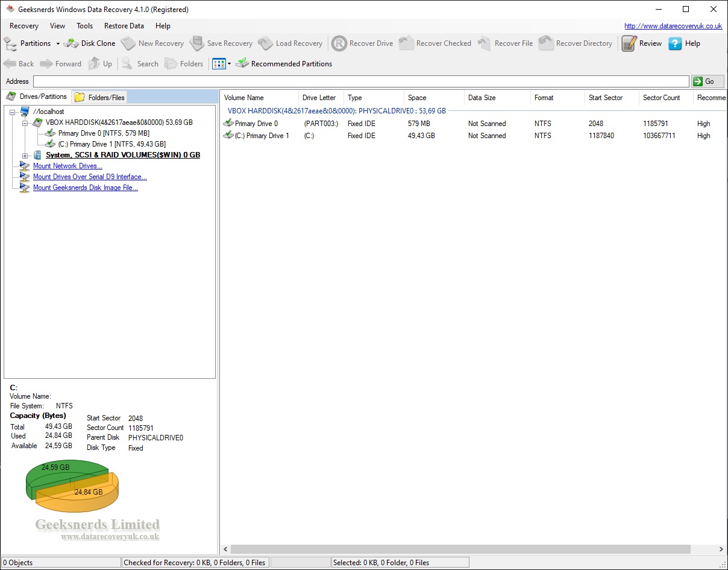Open the Review tool
The width and height of the screenshot is (728, 570).
642,43
